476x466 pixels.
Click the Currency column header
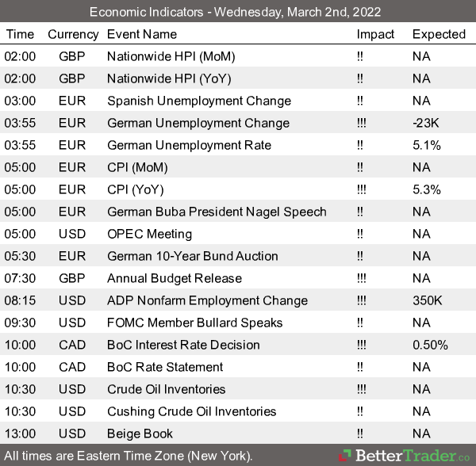pyautogui.click(x=73, y=34)
